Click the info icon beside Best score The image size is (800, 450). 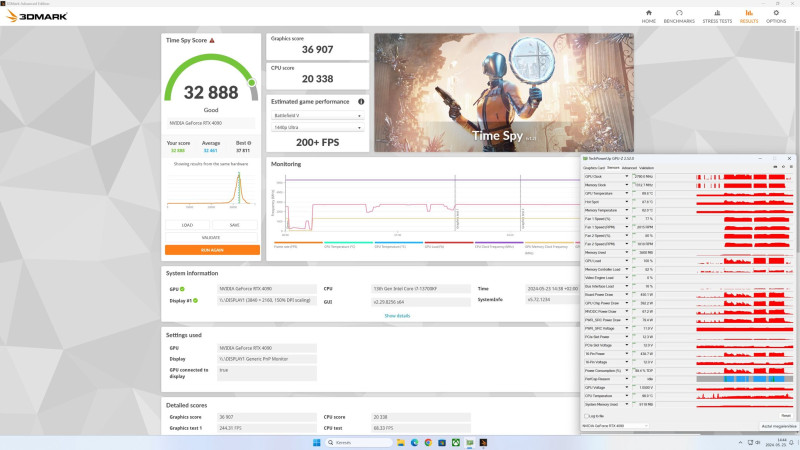[249, 143]
